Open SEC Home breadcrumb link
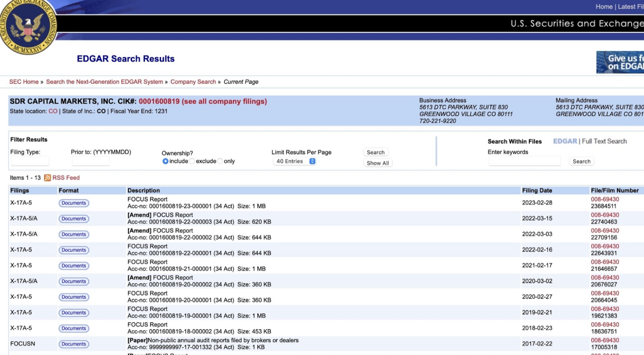The image size is (644, 355). 24,82
